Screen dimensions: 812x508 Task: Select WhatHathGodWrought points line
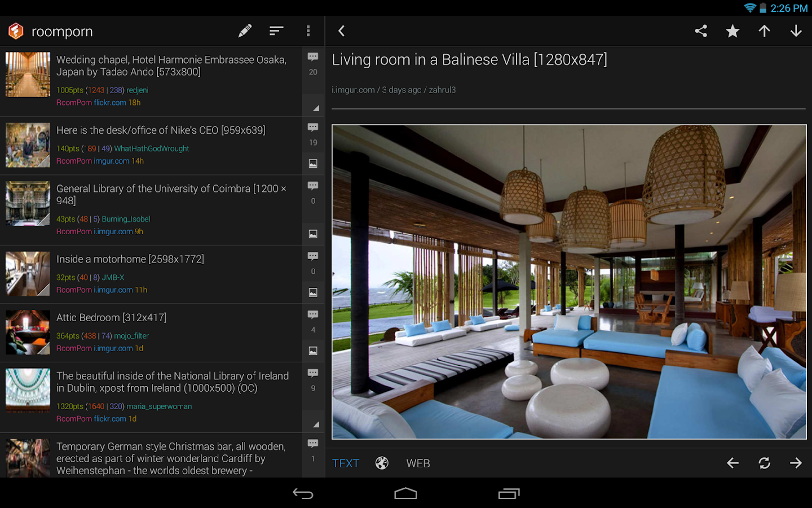point(123,149)
